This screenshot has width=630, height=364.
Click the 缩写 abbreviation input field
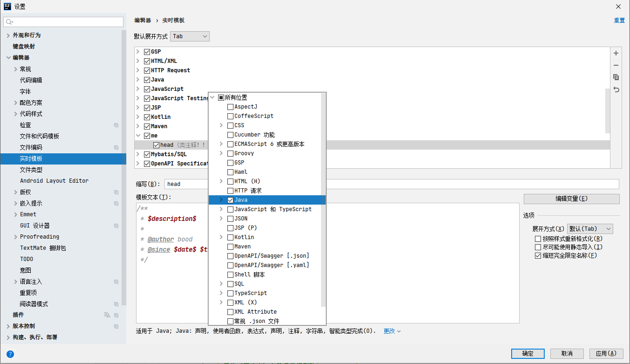pos(391,184)
